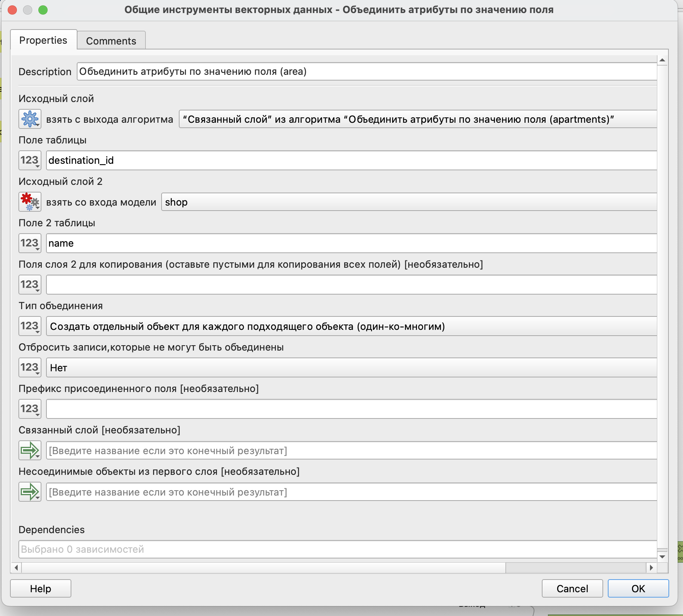The width and height of the screenshot is (683, 616).
Task: Click the green arrow output icon for Связанный слой
Action: (30, 450)
